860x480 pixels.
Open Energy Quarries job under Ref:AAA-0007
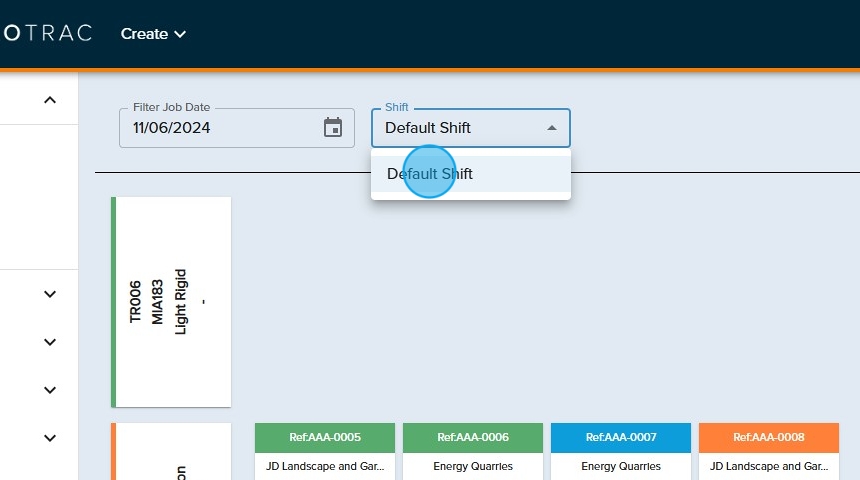click(621, 466)
